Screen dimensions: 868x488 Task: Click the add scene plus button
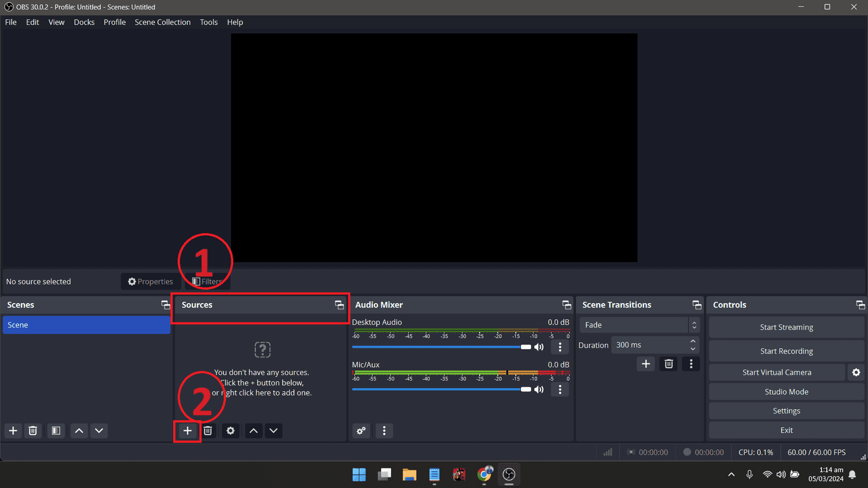[x=13, y=431]
